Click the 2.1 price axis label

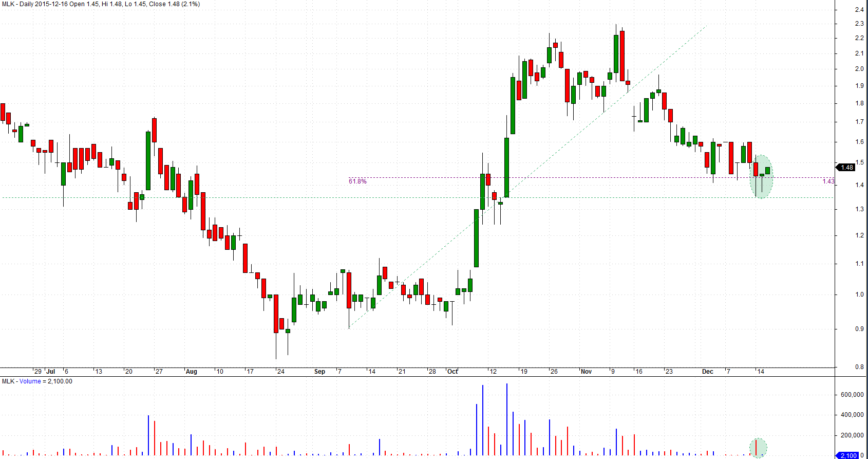point(859,53)
